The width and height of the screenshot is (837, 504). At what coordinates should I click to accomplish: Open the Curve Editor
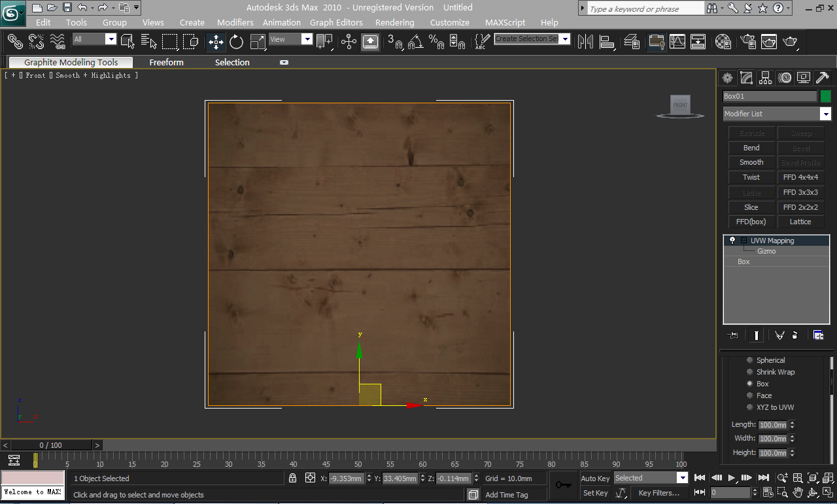click(677, 42)
